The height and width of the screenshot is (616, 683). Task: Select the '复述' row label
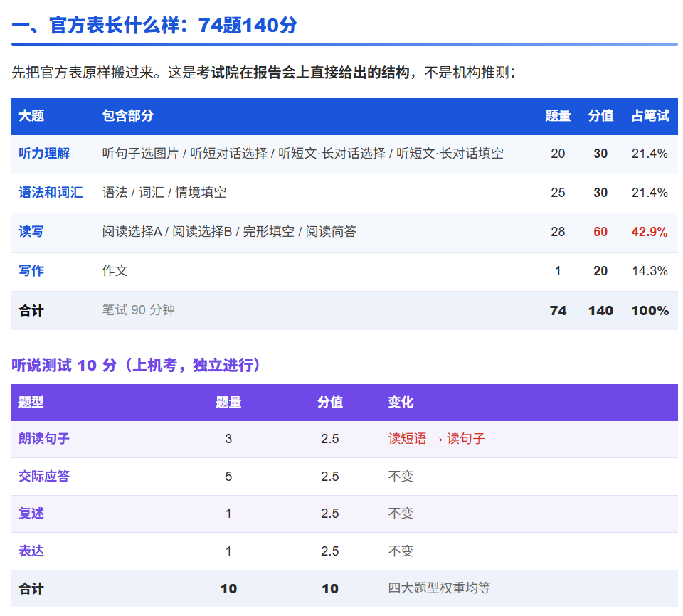point(31,513)
